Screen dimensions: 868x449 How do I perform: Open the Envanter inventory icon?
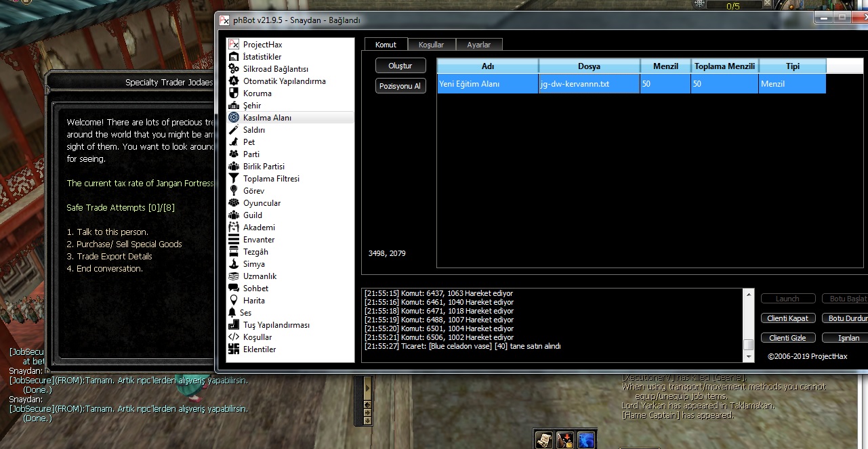(x=234, y=240)
